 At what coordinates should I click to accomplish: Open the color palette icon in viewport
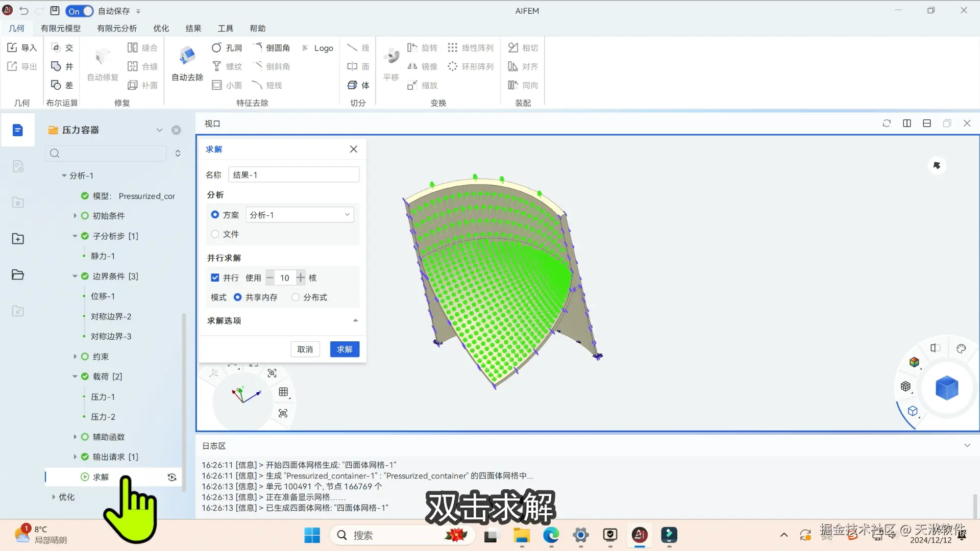coord(961,349)
